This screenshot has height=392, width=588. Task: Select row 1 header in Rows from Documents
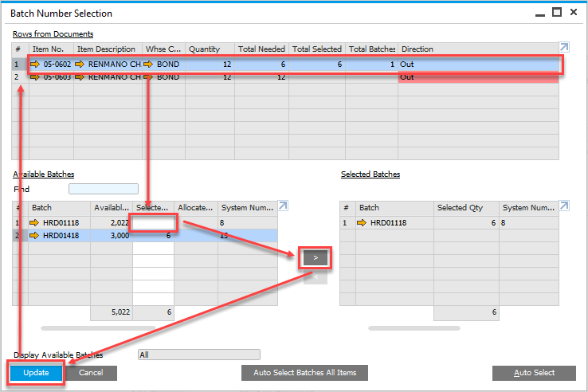(x=17, y=65)
